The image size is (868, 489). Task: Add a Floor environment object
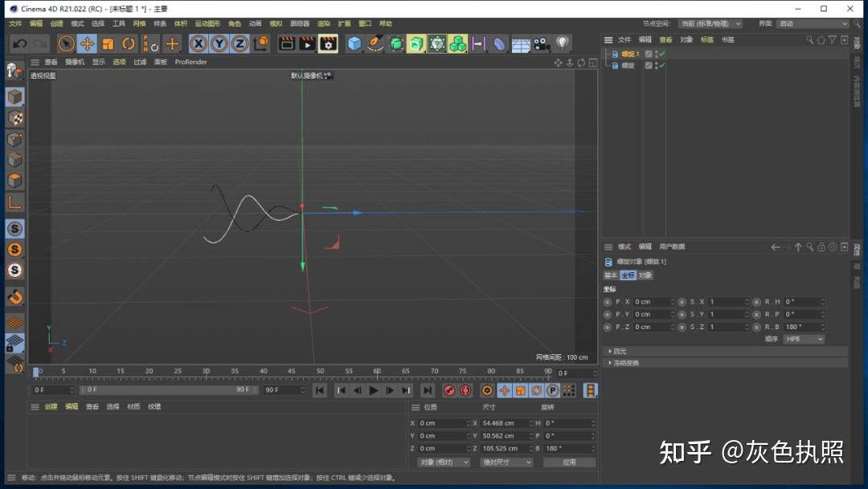520,44
